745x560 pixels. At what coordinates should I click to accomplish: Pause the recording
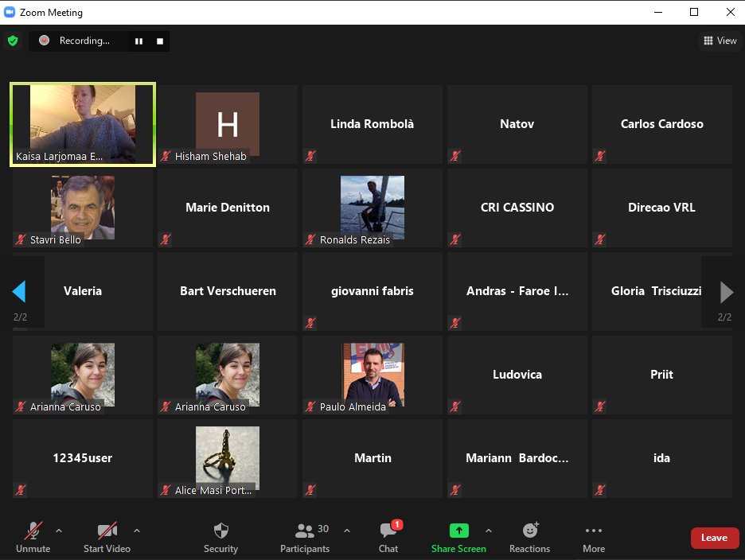point(138,41)
